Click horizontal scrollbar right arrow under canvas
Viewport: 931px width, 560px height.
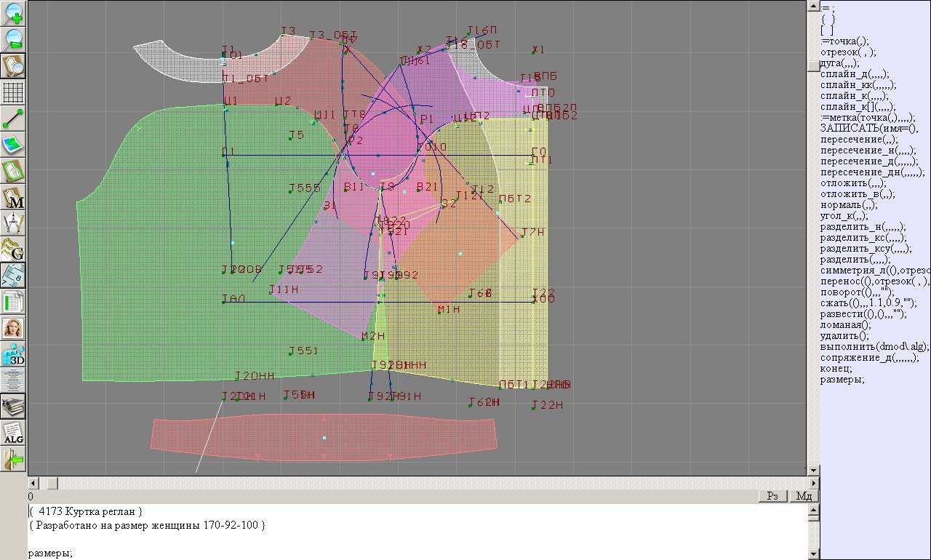813,483
